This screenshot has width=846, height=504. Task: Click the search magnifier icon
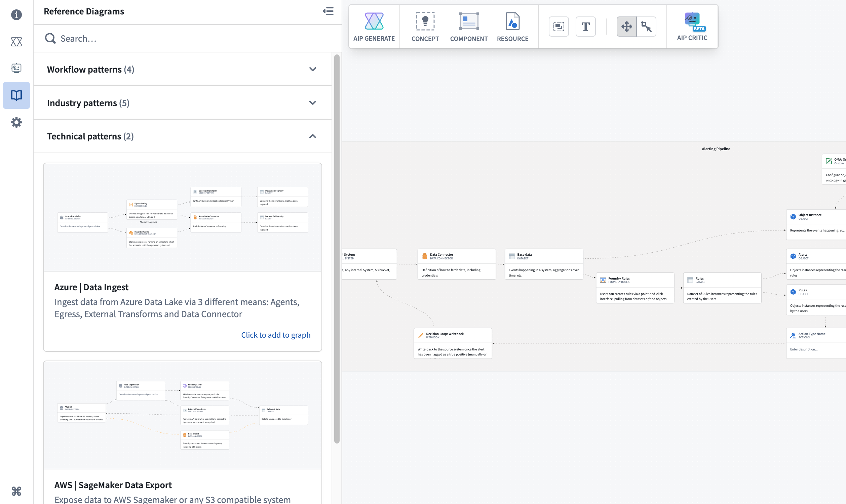click(50, 38)
